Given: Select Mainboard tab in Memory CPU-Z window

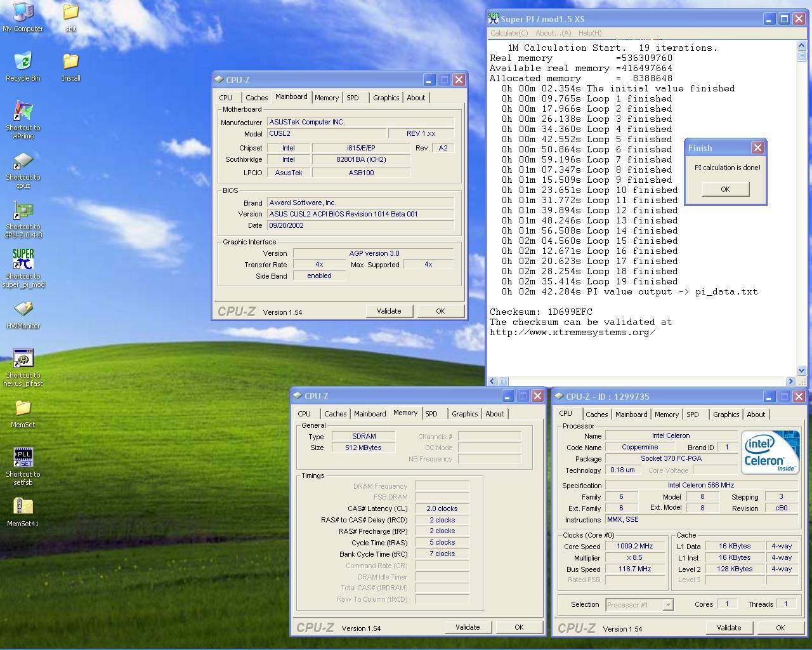Looking at the screenshot, I should pos(370,414).
